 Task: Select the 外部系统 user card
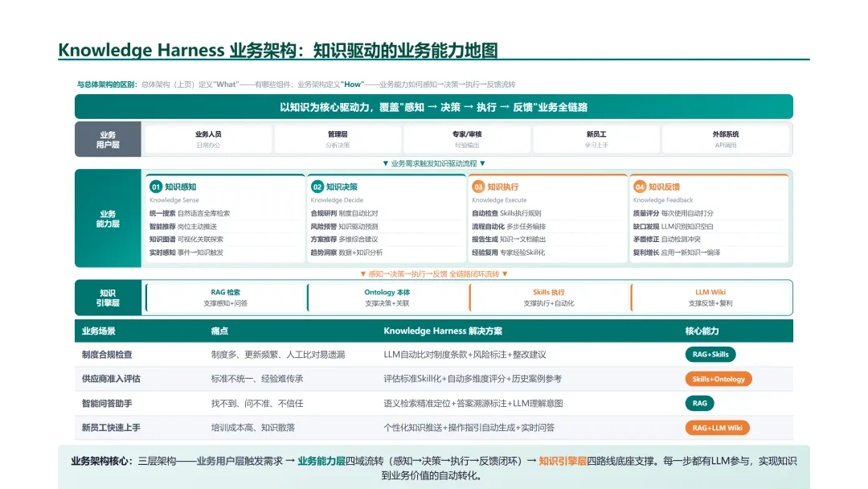click(x=725, y=139)
